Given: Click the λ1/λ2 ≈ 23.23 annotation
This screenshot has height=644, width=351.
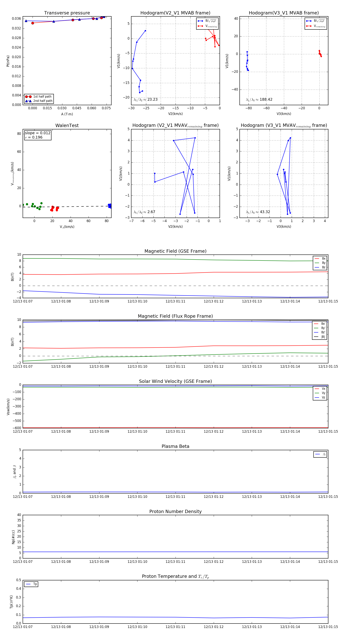Looking at the screenshot, I should pyautogui.click(x=146, y=100).
